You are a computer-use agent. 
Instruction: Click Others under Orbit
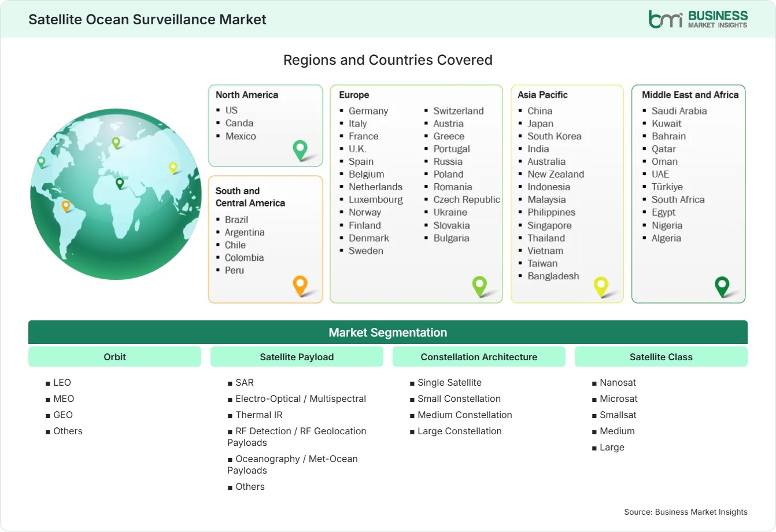coord(68,431)
